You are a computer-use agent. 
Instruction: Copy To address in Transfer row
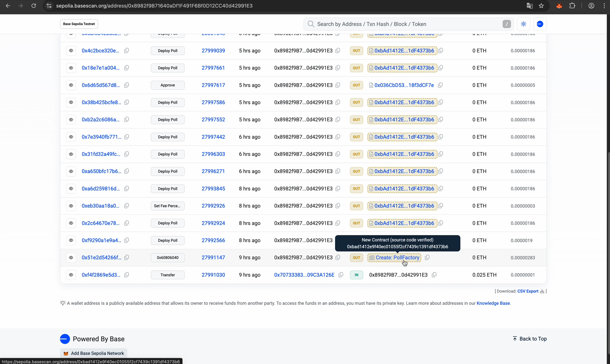pos(434,275)
